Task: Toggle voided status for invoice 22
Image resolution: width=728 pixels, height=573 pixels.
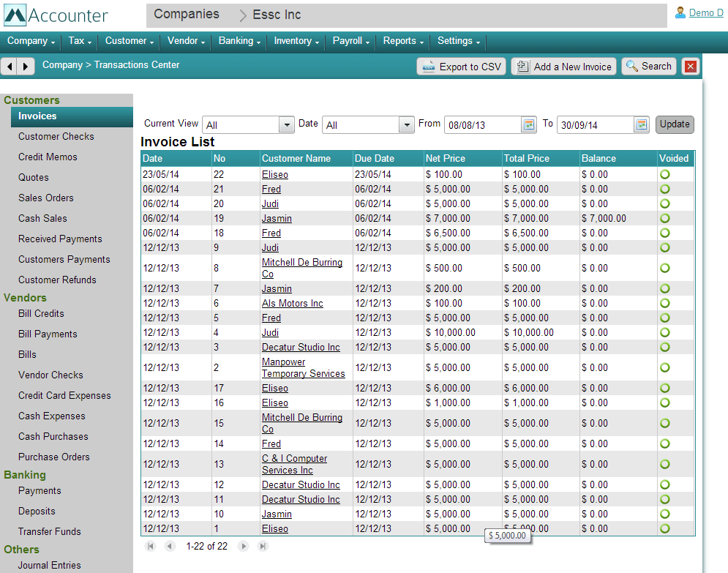Action: [x=665, y=175]
